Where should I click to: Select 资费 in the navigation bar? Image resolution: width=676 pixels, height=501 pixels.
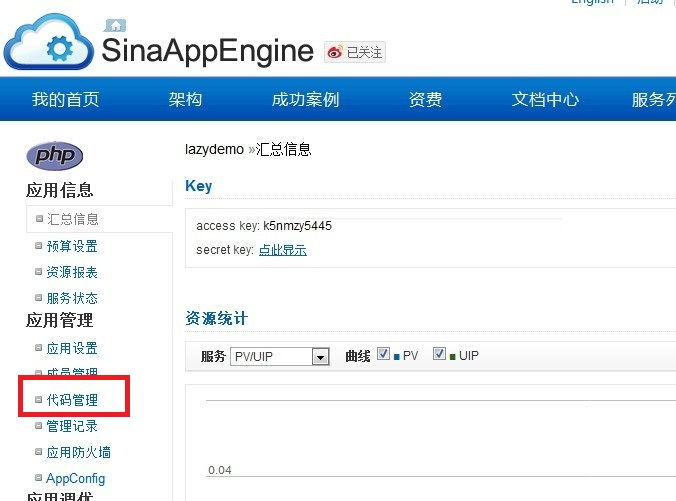[x=425, y=100]
